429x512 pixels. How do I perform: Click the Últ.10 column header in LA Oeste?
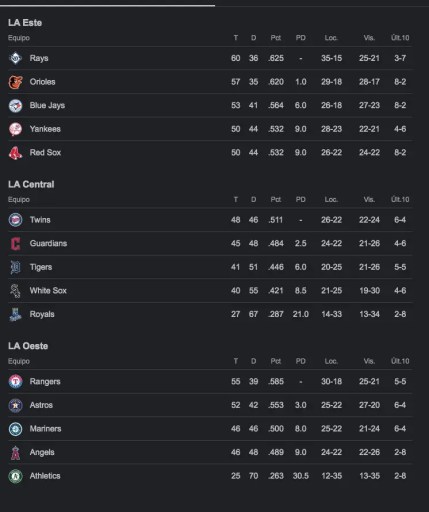pyautogui.click(x=400, y=361)
